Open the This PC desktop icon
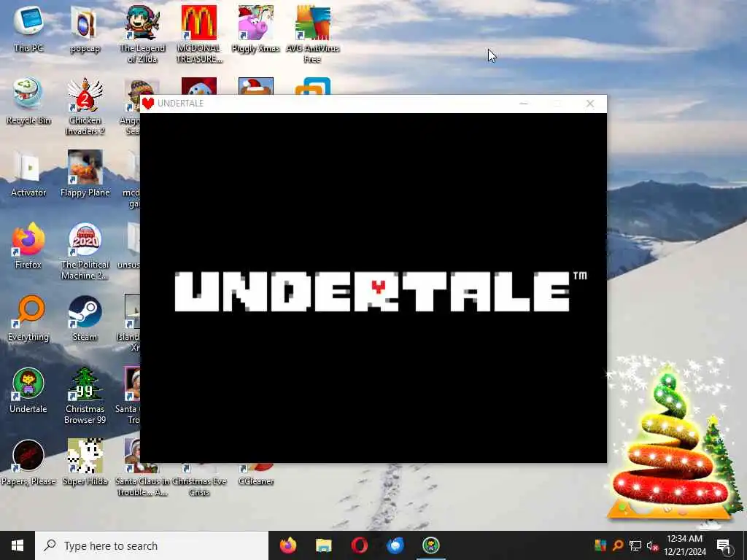The image size is (747, 560). click(28, 28)
